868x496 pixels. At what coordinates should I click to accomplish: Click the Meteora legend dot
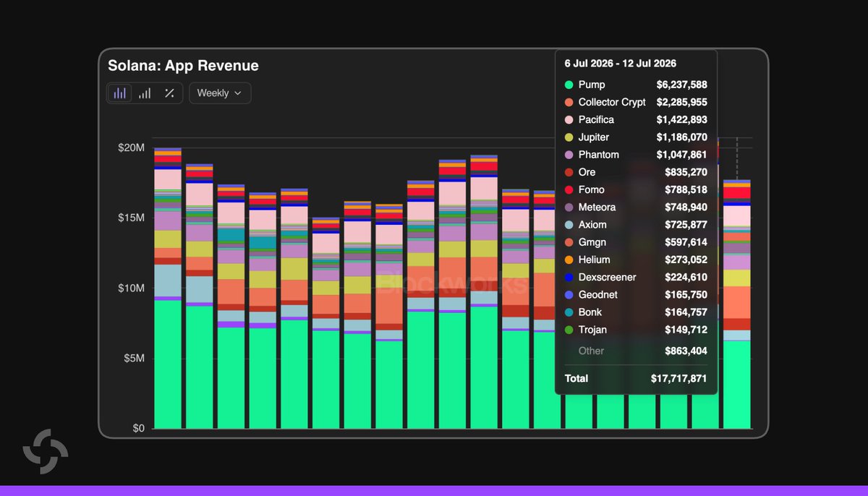point(569,208)
